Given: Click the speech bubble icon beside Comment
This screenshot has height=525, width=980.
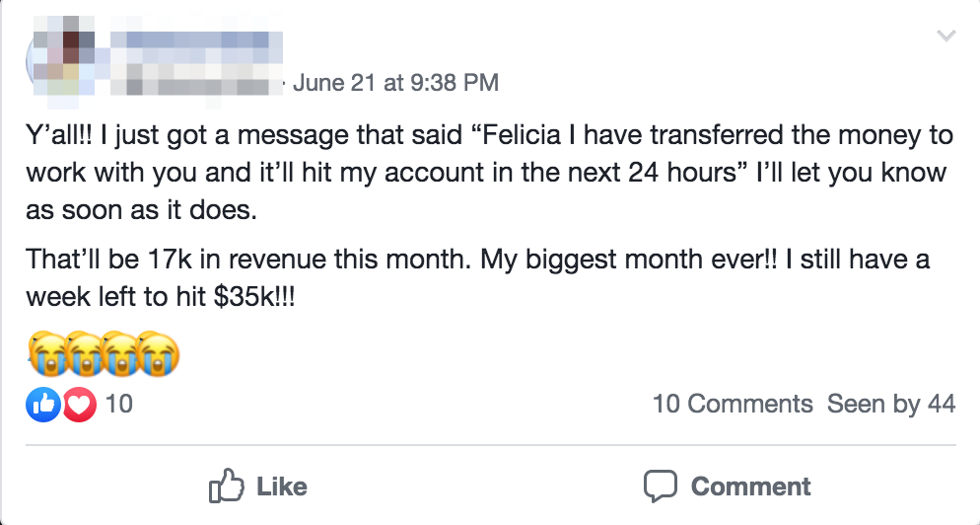Looking at the screenshot, I should point(660,486).
